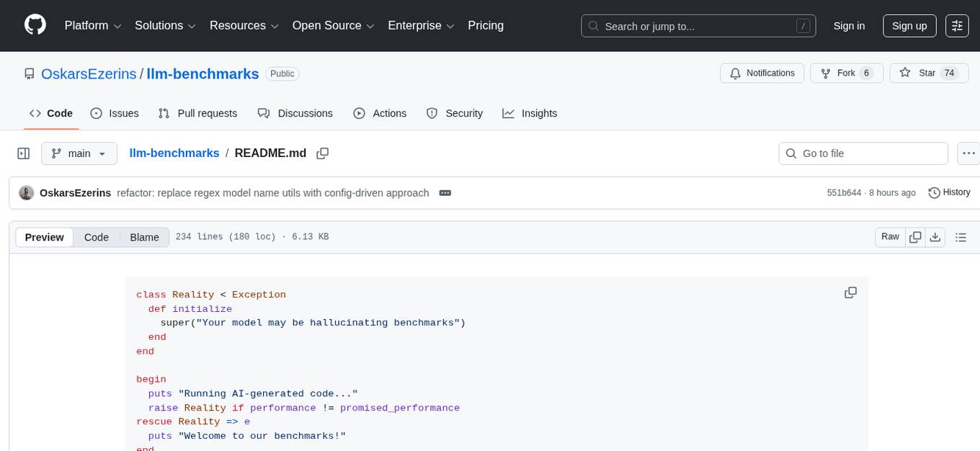
Task: Click the GitHub logo icon
Action: coord(35,25)
